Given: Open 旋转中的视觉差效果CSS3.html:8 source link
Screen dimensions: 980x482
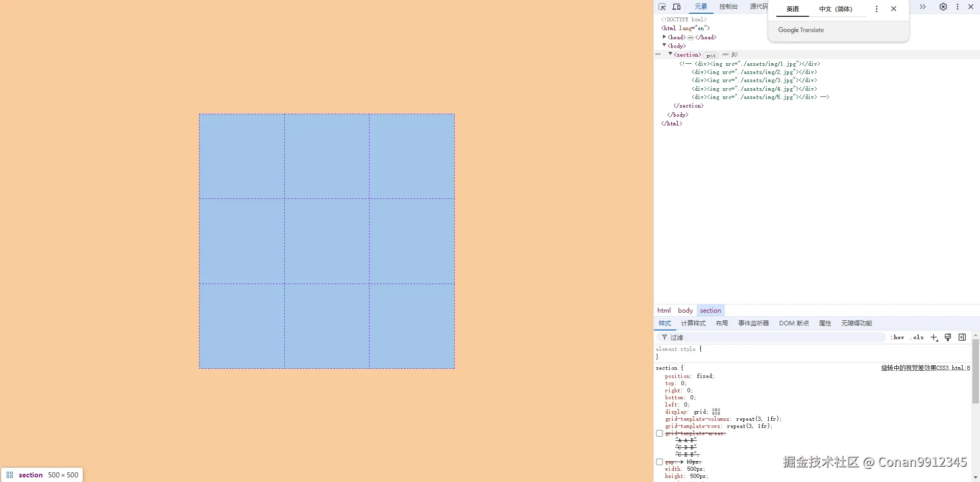Looking at the screenshot, I should pos(925,367).
